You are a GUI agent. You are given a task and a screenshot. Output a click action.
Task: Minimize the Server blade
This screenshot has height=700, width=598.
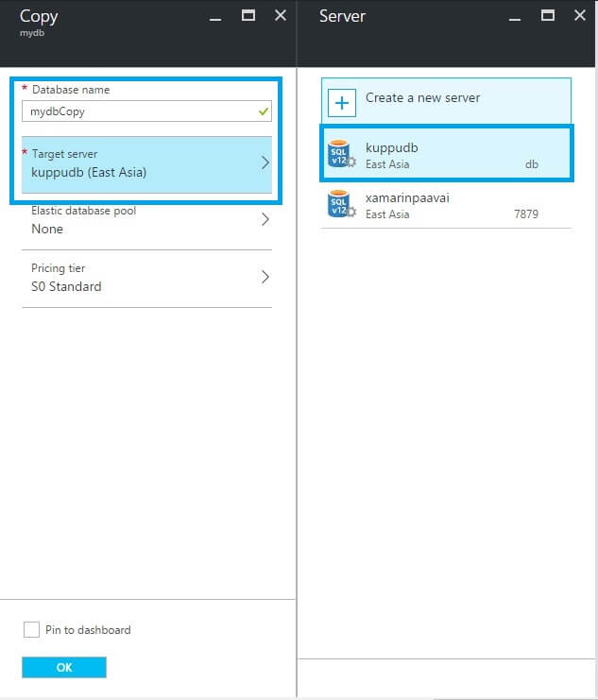tap(517, 16)
